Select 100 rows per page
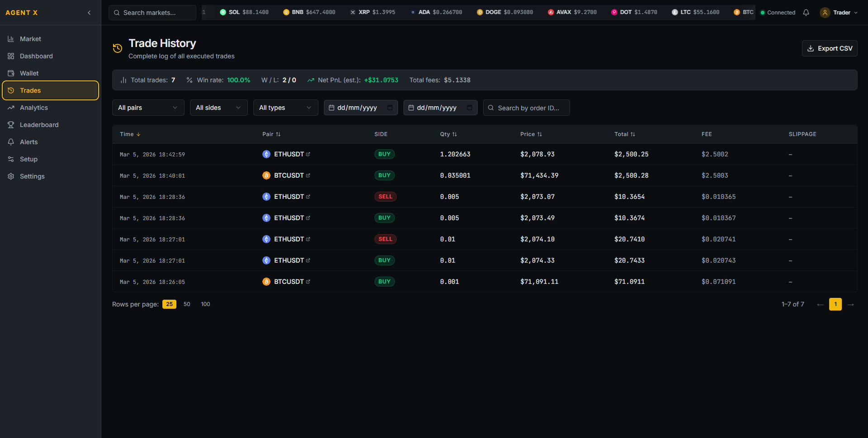Viewport: 868px width, 438px height. tap(205, 304)
